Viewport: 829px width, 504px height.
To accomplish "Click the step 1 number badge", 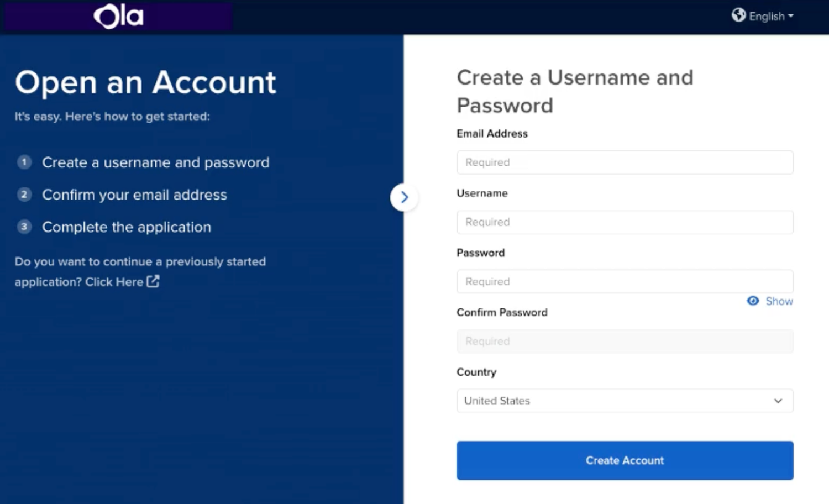I will (24, 162).
